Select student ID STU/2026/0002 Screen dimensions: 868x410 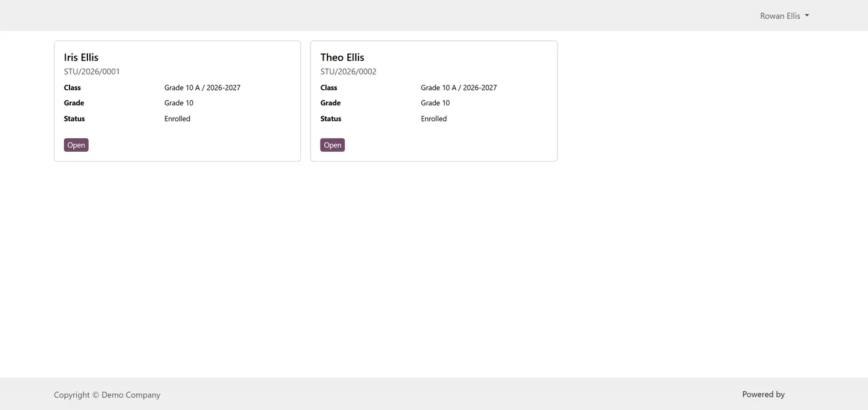pyautogui.click(x=348, y=72)
